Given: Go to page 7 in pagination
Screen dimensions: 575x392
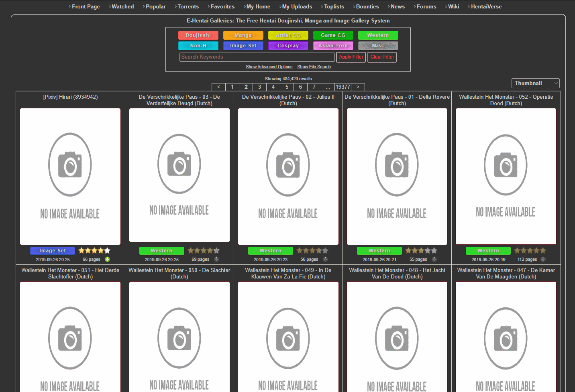Looking at the screenshot, I should click(x=314, y=87).
